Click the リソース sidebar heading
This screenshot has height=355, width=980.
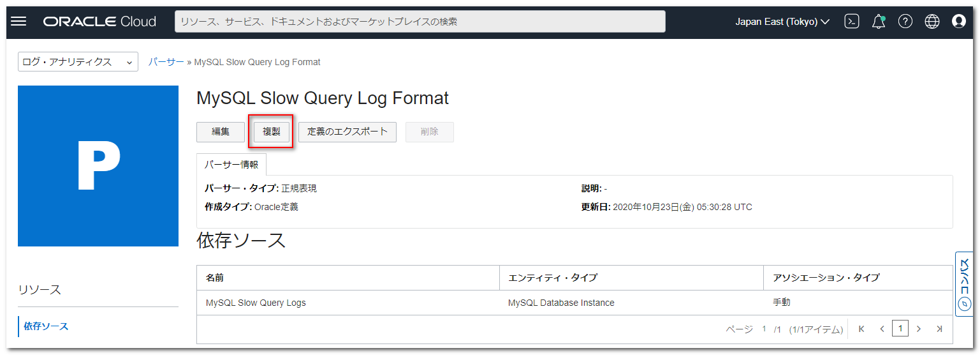(x=40, y=290)
